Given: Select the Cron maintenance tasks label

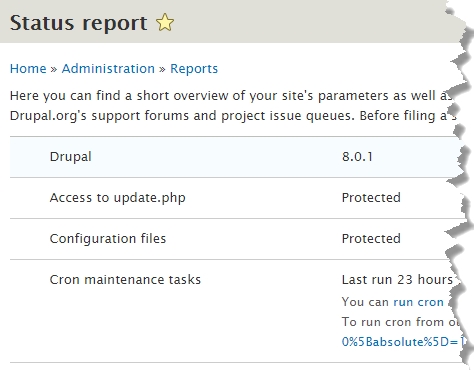Looking at the screenshot, I should coord(125,280).
